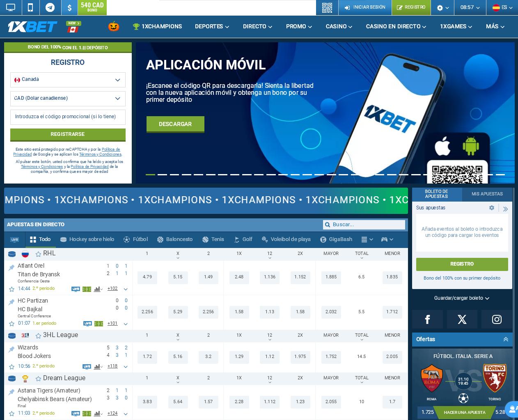The height and width of the screenshot is (420, 518).
Task: Open 1XCHAMPIONS menu item
Action: pyautogui.click(x=157, y=26)
